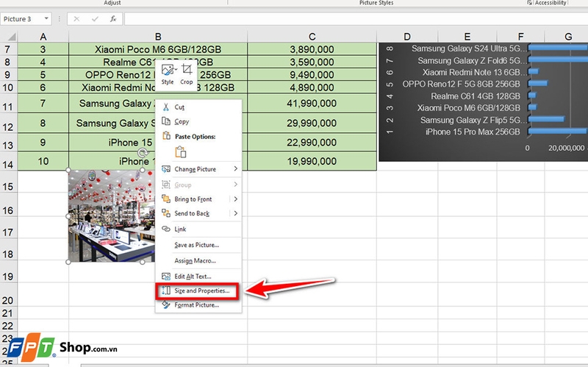588x367 pixels.
Task: Click the Cancel X formula bar button
Action: (76, 19)
